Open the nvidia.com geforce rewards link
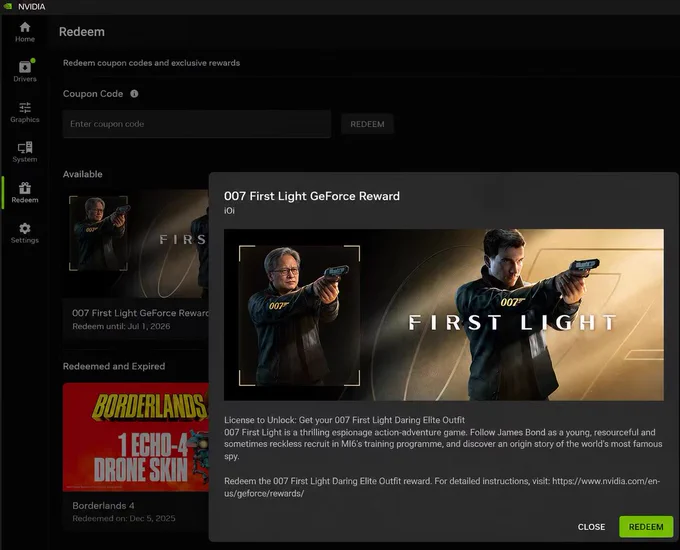 pos(442,487)
